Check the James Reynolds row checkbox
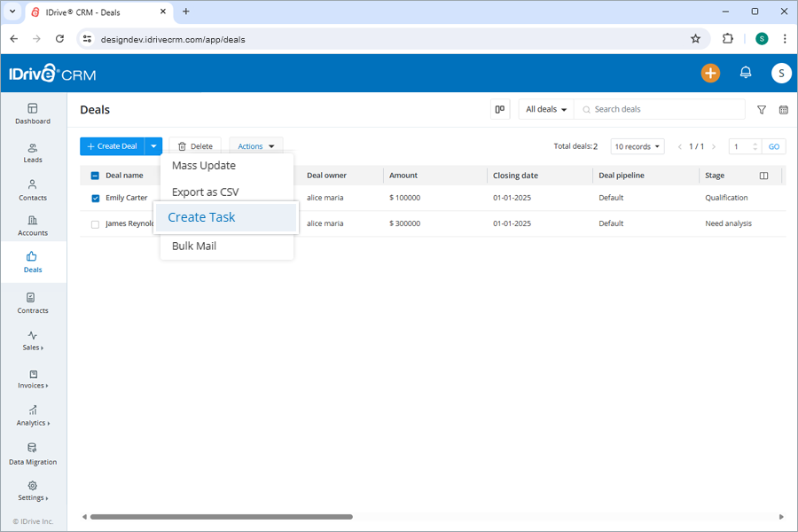 [95, 223]
